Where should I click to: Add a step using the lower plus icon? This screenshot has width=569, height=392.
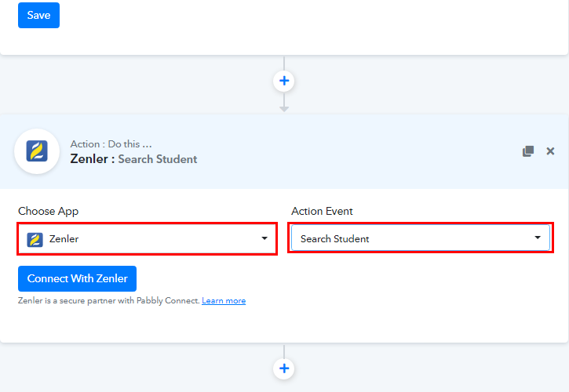[x=284, y=368]
